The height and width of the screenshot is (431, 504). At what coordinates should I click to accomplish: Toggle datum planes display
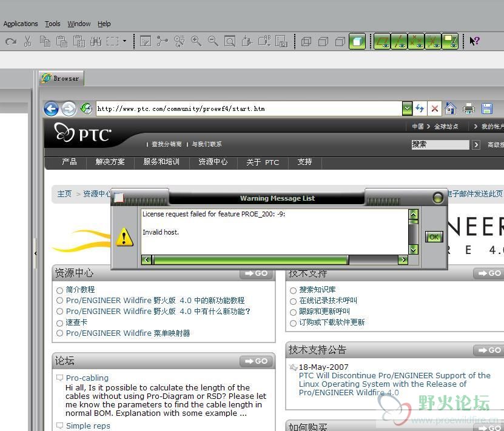pos(382,41)
